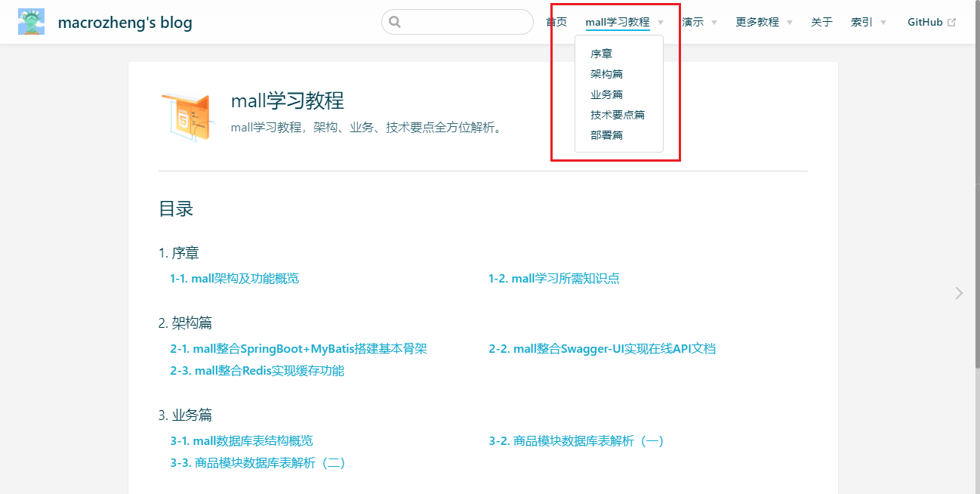
Task: Collapse the mall学习教程 dropdown arrow
Action: pyautogui.click(x=661, y=23)
